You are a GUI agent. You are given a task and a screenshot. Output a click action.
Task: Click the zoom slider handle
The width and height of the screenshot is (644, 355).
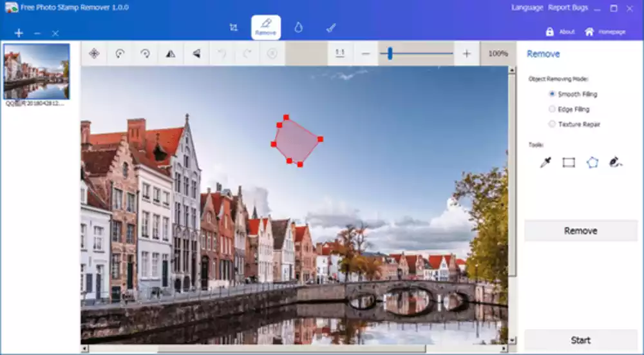[x=390, y=53]
